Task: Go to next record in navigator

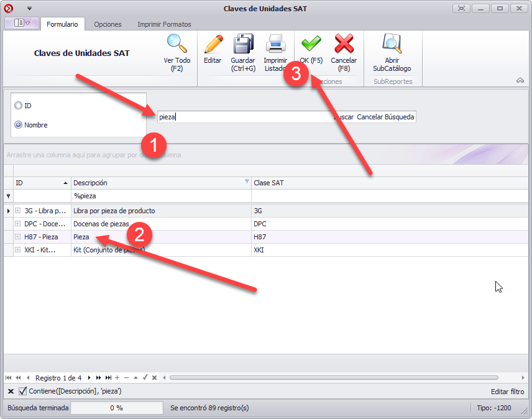Action: pyautogui.click(x=89, y=377)
